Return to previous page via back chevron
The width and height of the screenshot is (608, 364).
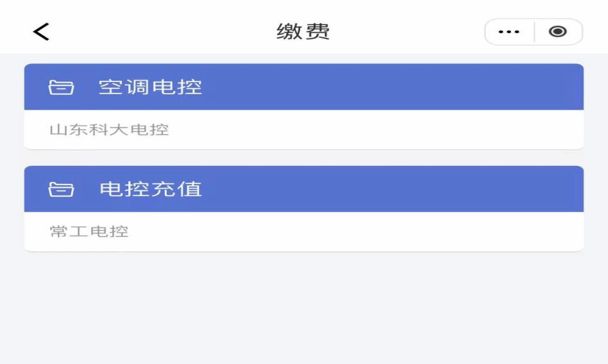(x=41, y=31)
